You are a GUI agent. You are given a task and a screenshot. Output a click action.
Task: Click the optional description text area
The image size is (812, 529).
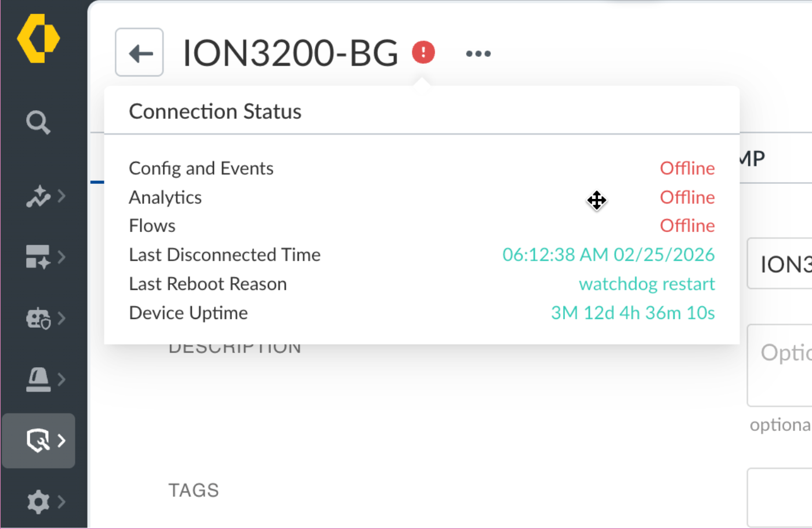point(780,365)
